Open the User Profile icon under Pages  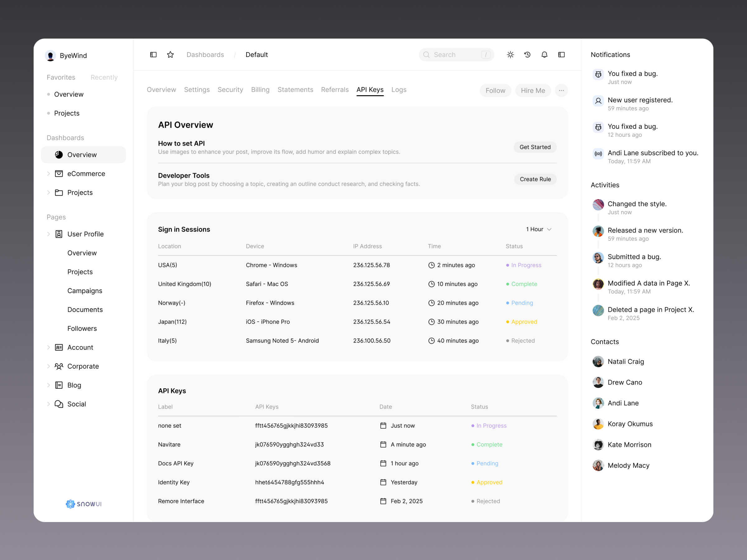[59, 234]
